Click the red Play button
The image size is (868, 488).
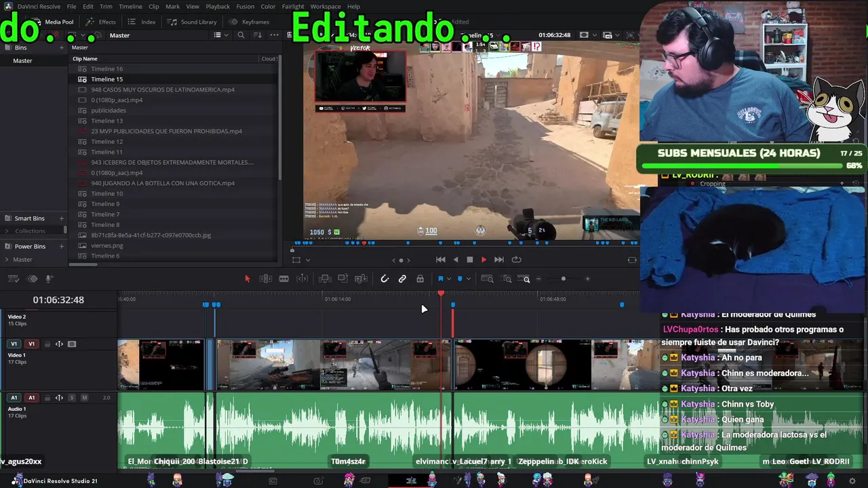(484, 260)
